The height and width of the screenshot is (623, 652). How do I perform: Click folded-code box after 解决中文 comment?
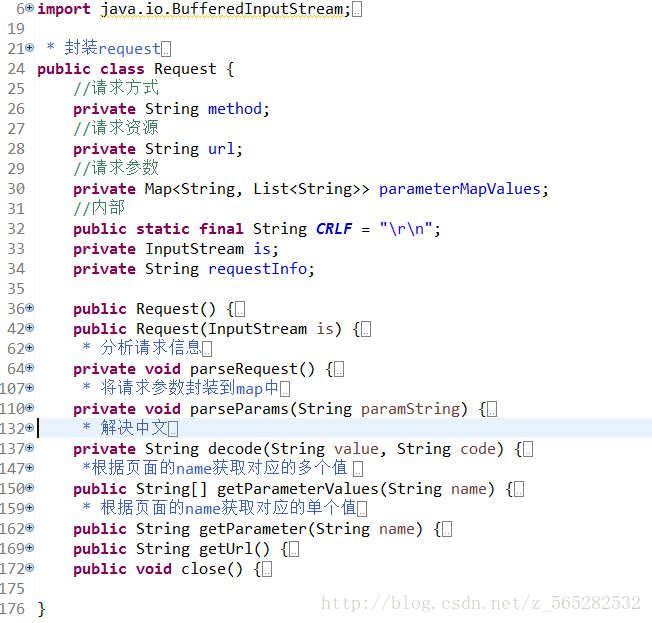point(173,429)
